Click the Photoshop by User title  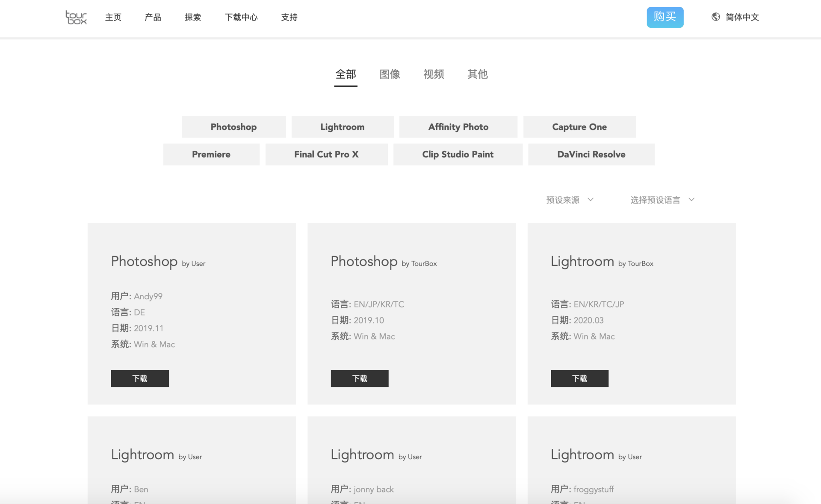(x=158, y=261)
